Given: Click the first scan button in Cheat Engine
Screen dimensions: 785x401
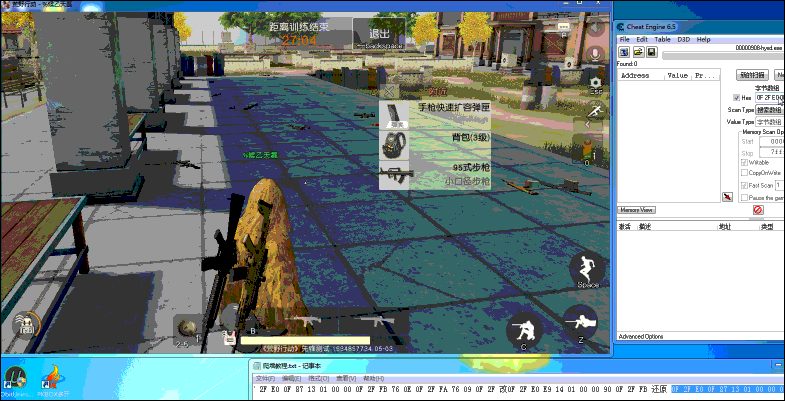Looking at the screenshot, I should pos(752,75).
